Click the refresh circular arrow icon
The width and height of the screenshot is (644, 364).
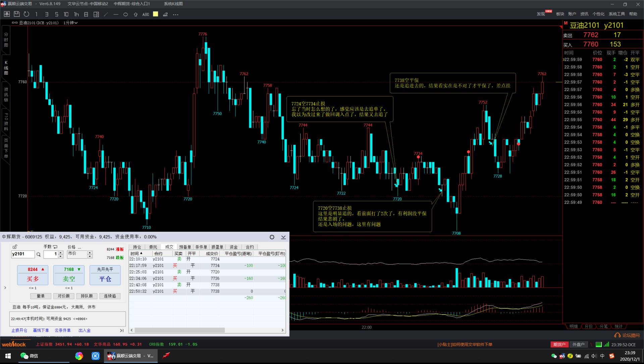click(x=26, y=14)
